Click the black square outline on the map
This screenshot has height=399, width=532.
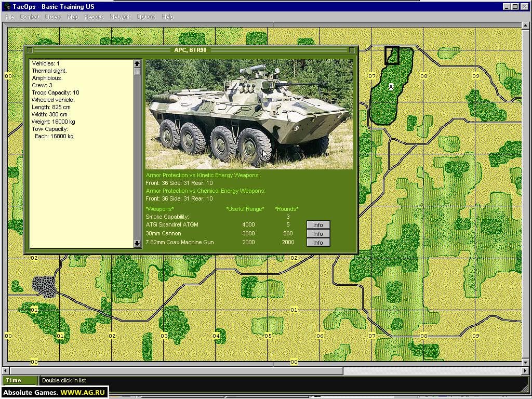392,56
